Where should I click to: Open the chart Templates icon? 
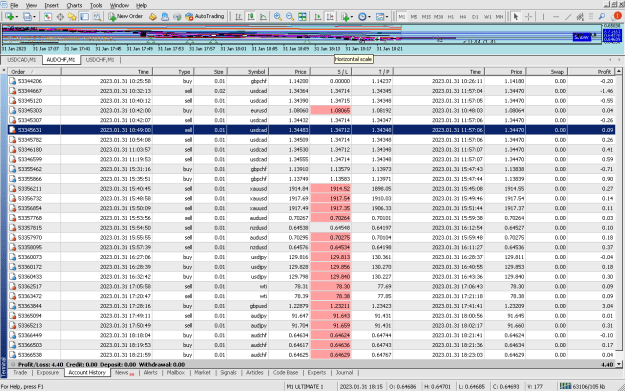380,16
